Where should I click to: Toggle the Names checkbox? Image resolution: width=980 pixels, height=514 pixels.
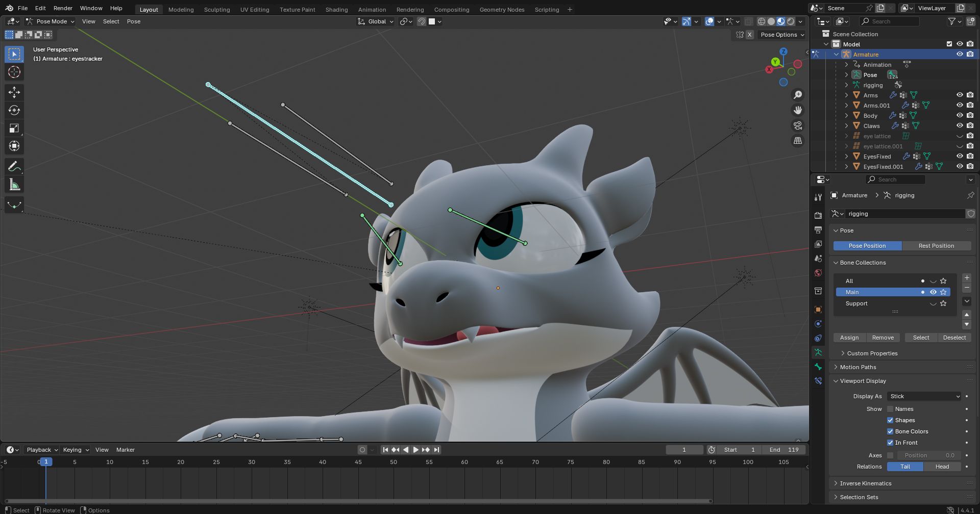pyautogui.click(x=890, y=409)
